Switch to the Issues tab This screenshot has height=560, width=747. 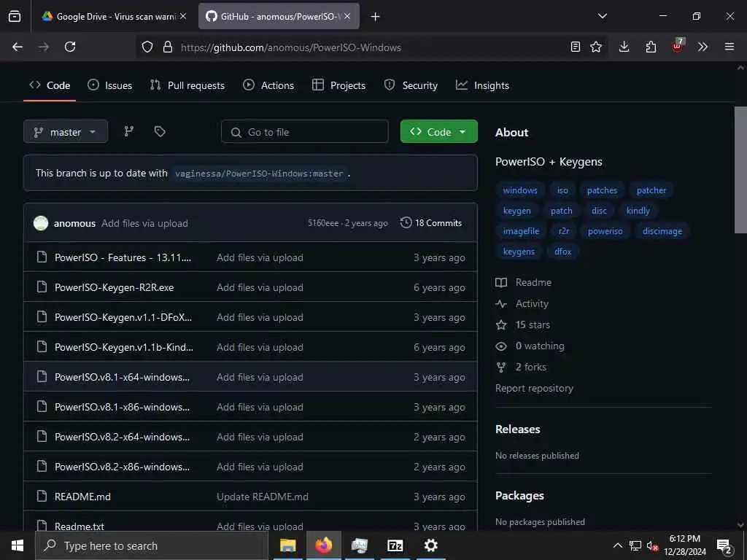tap(110, 86)
